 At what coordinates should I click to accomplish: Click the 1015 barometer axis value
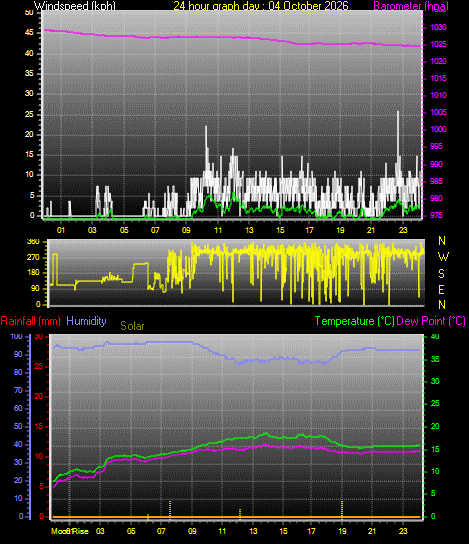pyautogui.click(x=438, y=78)
